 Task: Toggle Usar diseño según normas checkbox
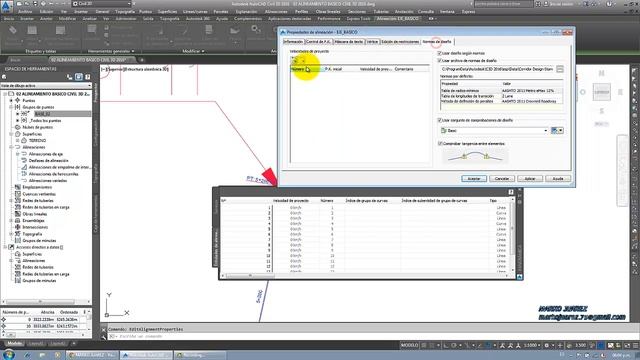(440, 53)
